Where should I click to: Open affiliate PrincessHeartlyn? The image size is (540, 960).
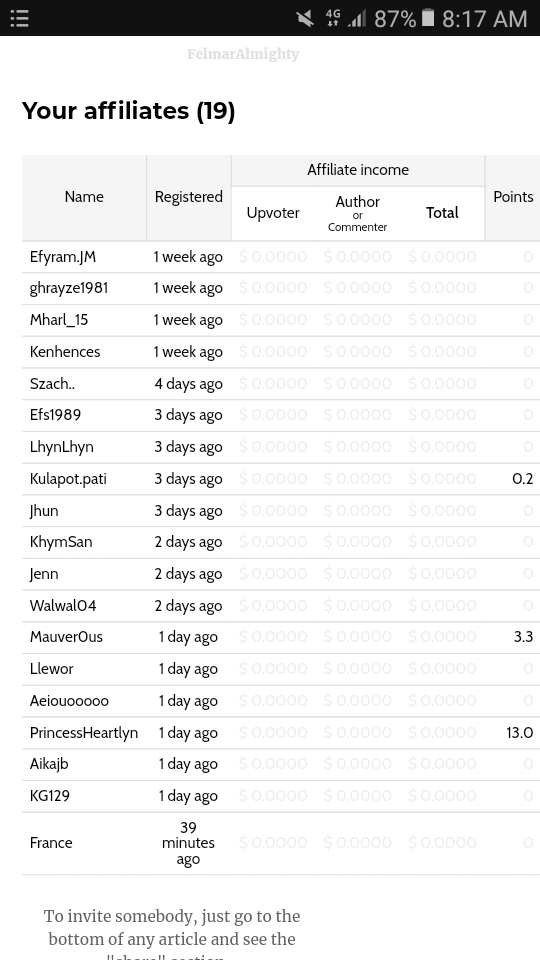[x=84, y=733]
